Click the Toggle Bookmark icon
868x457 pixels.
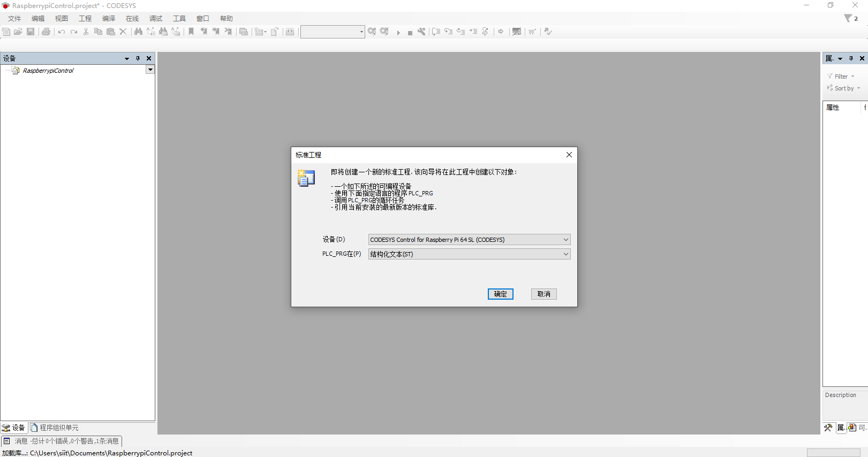pos(191,32)
